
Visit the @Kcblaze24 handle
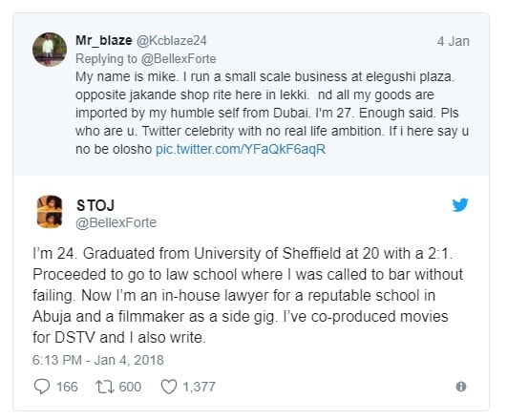172,40
